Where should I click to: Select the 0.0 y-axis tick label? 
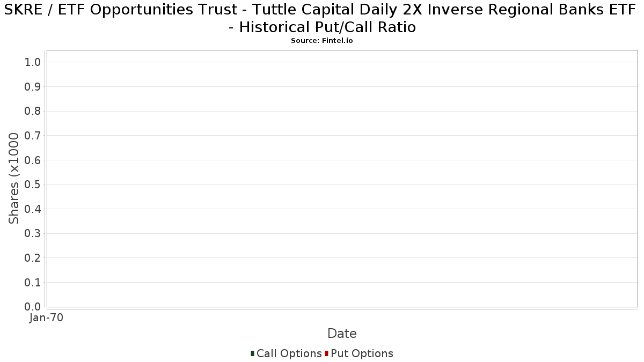(33, 307)
